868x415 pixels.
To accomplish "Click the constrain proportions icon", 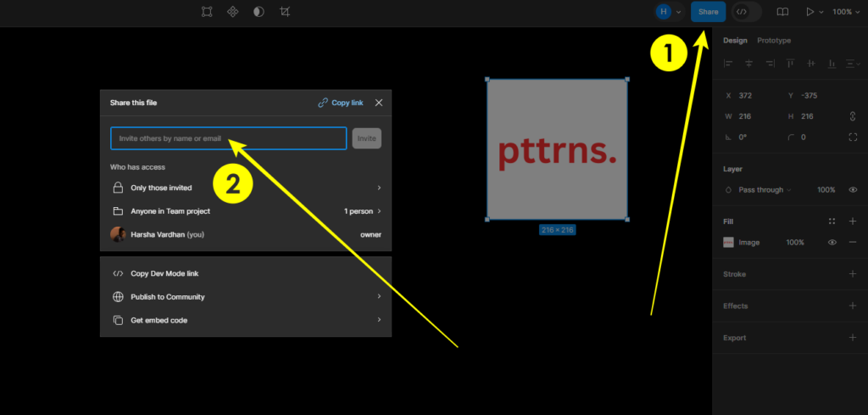I will tap(853, 116).
